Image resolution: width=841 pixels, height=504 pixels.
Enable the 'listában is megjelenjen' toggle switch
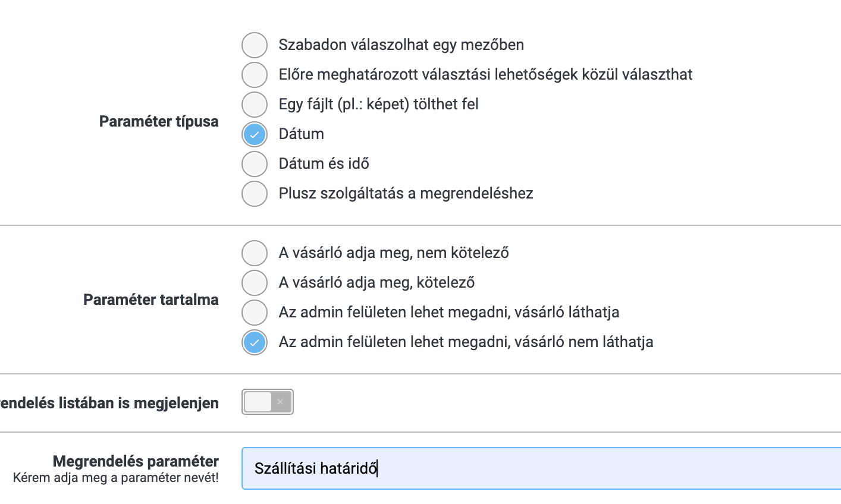click(x=268, y=402)
